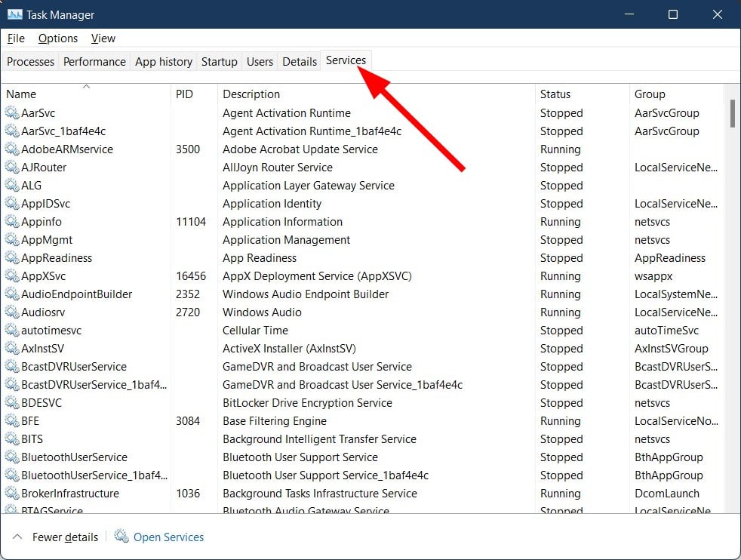741x560 pixels.
Task: Click the Task Manager title bar icon
Action: coord(14,14)
